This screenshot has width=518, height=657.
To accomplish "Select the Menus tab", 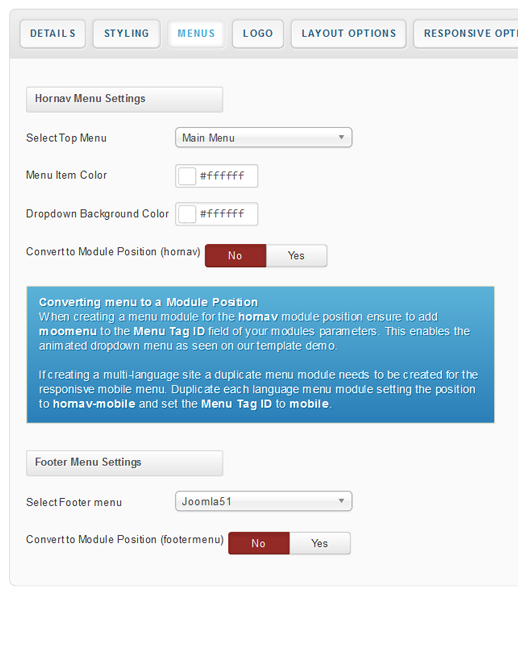I will point(196,34).
